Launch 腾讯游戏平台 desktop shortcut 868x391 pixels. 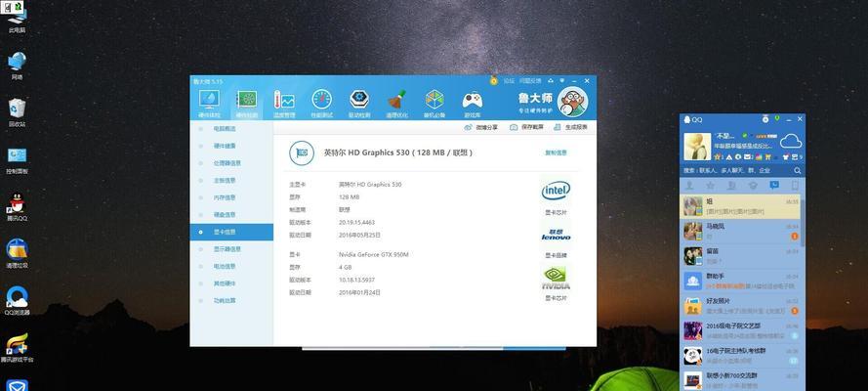17,348
